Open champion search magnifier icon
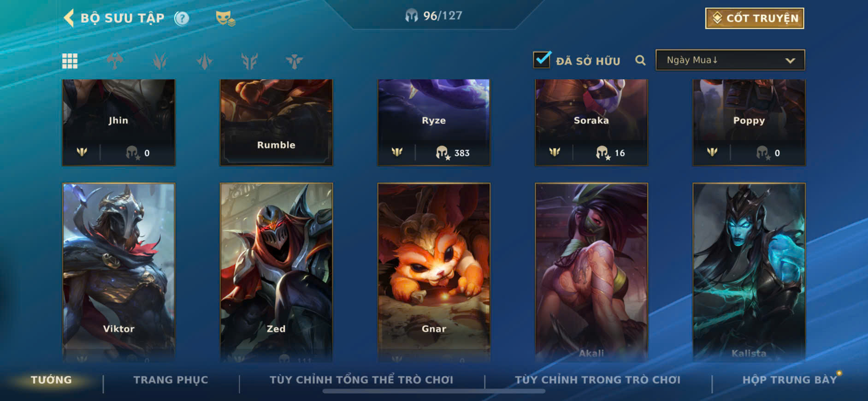Viewport: 868px width, 401px height. coord(640,60)
